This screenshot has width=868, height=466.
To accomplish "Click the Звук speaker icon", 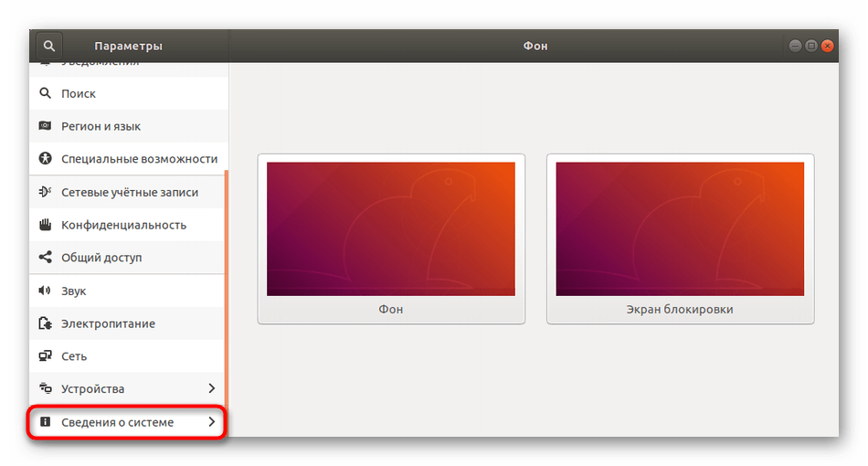I will click(45, 291).
